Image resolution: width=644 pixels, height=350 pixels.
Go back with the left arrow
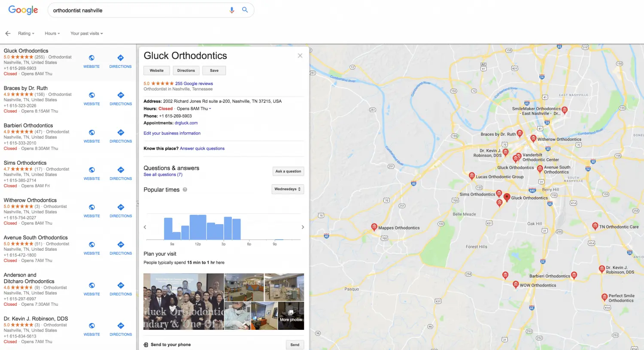point(8,33)
